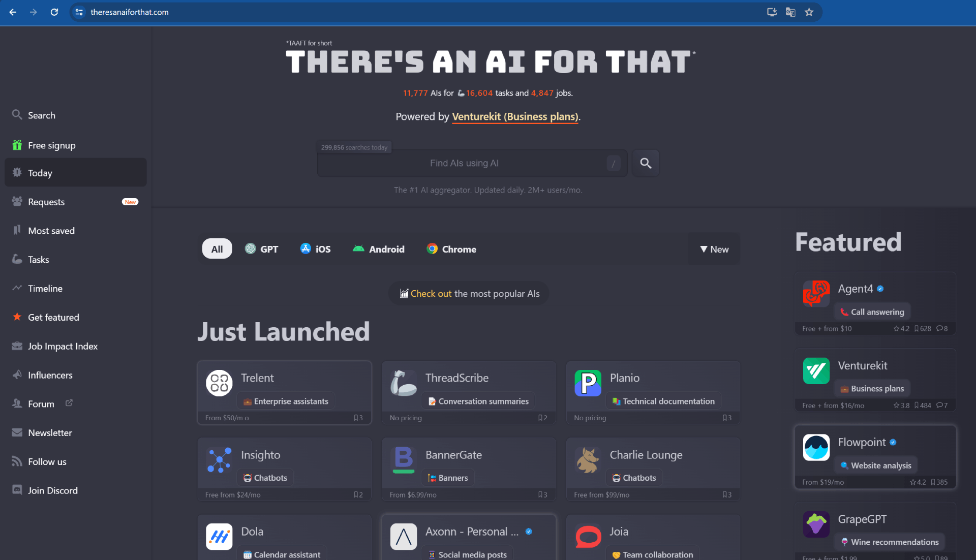Click the magnifying glass search button
This screenshot has width=976, height=560.
[x=645, y=163]
